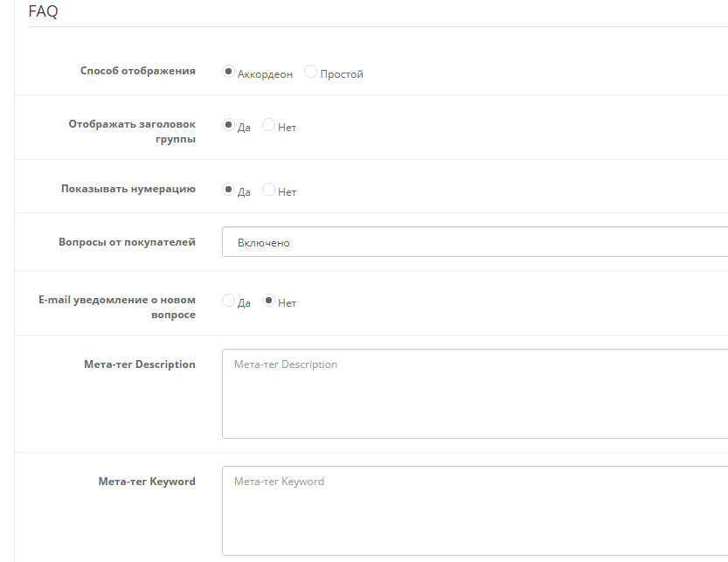
Task: Click the Показывать нумерацию label
Action: [x=128, y=189]
